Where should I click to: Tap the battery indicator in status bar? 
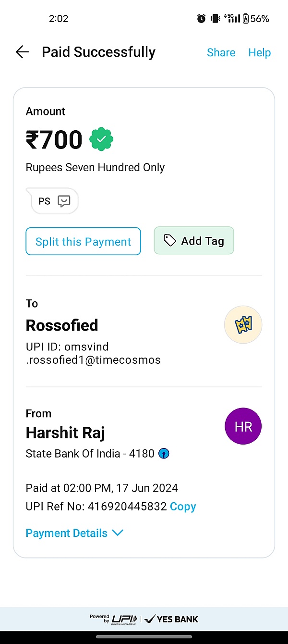point(246,19)
